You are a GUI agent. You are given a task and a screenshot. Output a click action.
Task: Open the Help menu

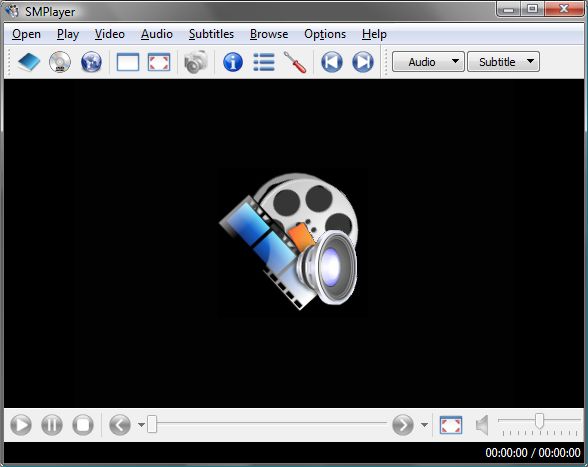(x=374, y=34)
